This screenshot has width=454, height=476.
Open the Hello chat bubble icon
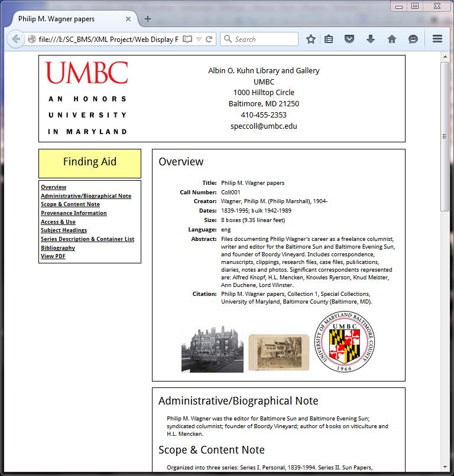413,39
